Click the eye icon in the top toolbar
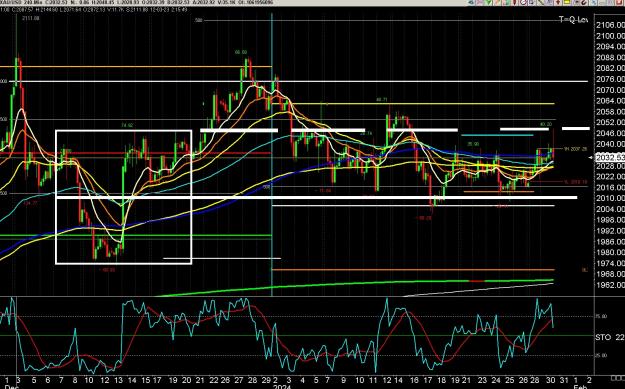This screenshot has height=389, width=625. 471,2
